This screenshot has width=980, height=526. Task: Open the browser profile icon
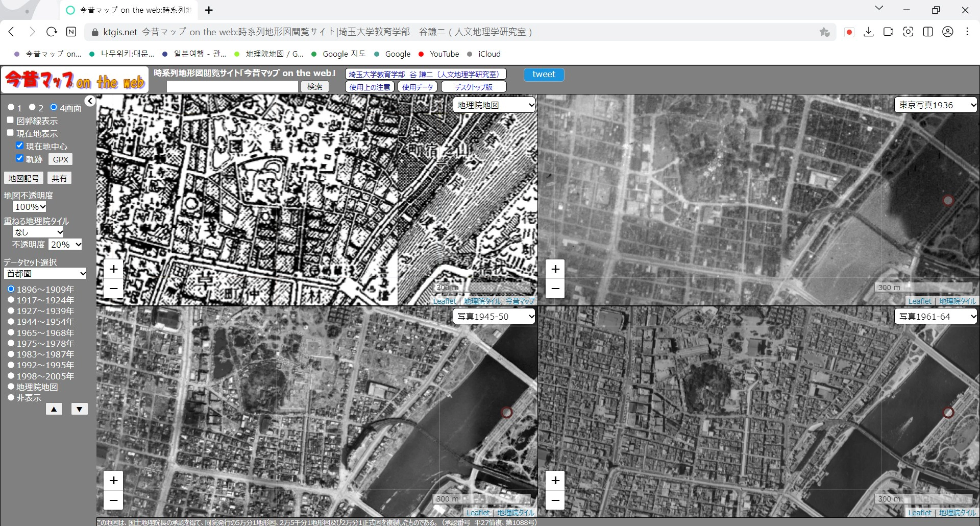(948, 32)
